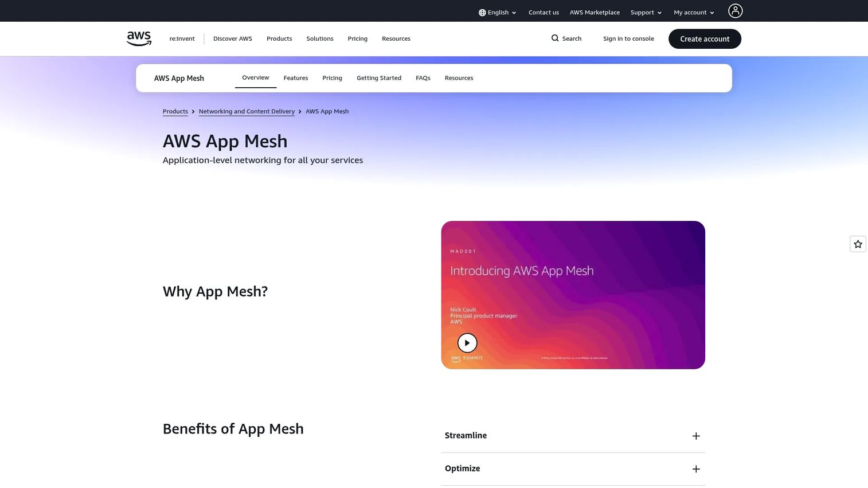The image size is (868, 488).
Task: Click the AWS App Mesh subnav title
Action: click(x=179, y=79)
